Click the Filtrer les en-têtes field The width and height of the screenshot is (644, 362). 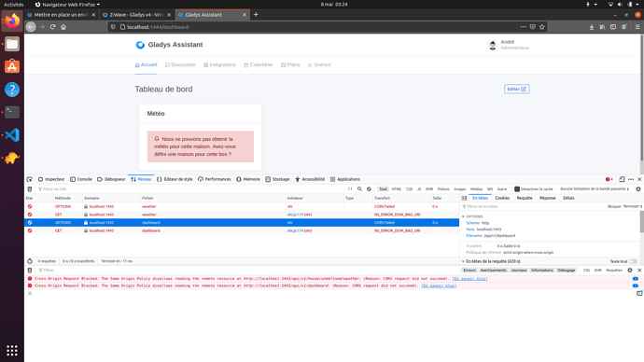click(x=534, y=206)
